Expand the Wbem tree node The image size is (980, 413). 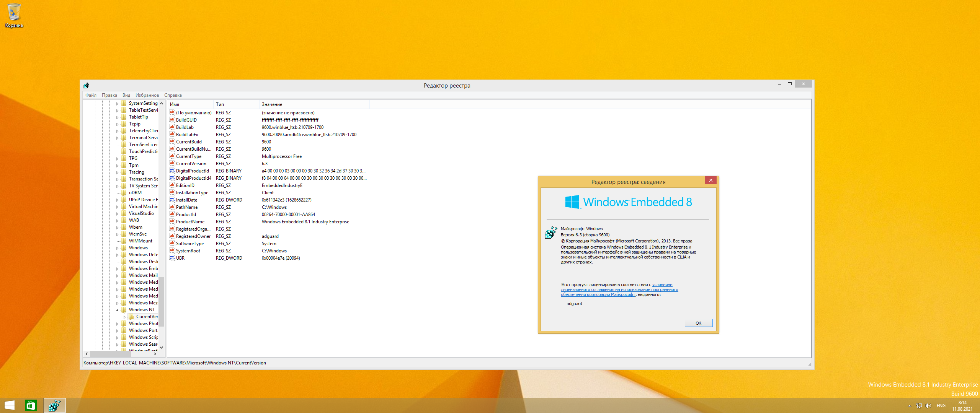coord(117,228)
